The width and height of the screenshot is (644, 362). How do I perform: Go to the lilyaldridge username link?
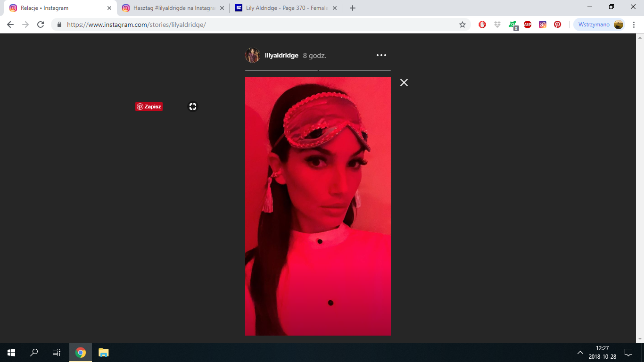(281, 56)
